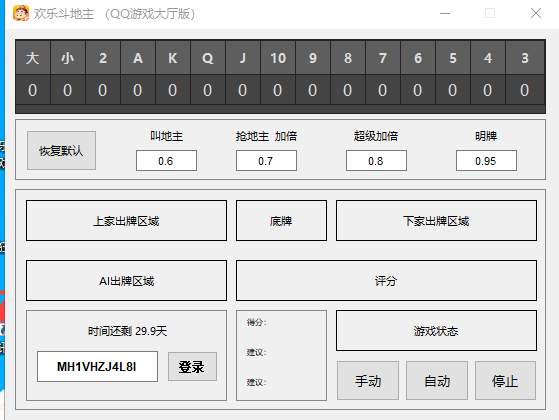Close the 欢乐斗地主 window

pos(535,14)
